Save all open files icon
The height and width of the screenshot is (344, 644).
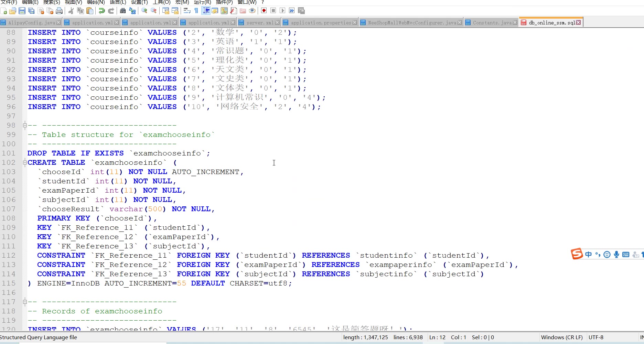tap(31, 11)
